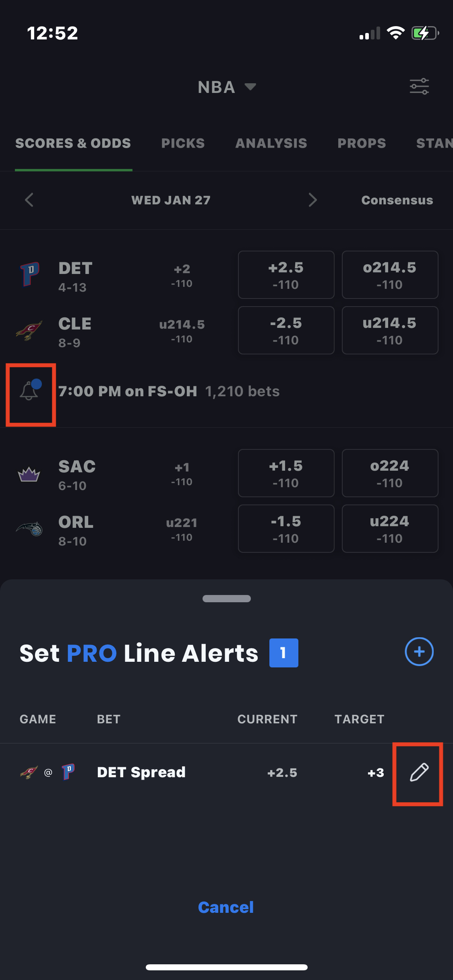Tap the Detroit Pistons team logo
The height and width of the screenshot is (980, 453).
click(x=30, y=274)
